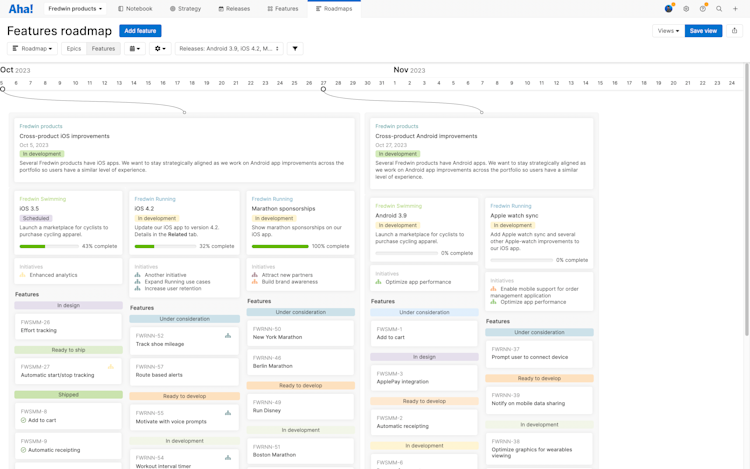The image size is (750, 469).
Task: Open the Notebook tab
Action: [x=135, y=9]
